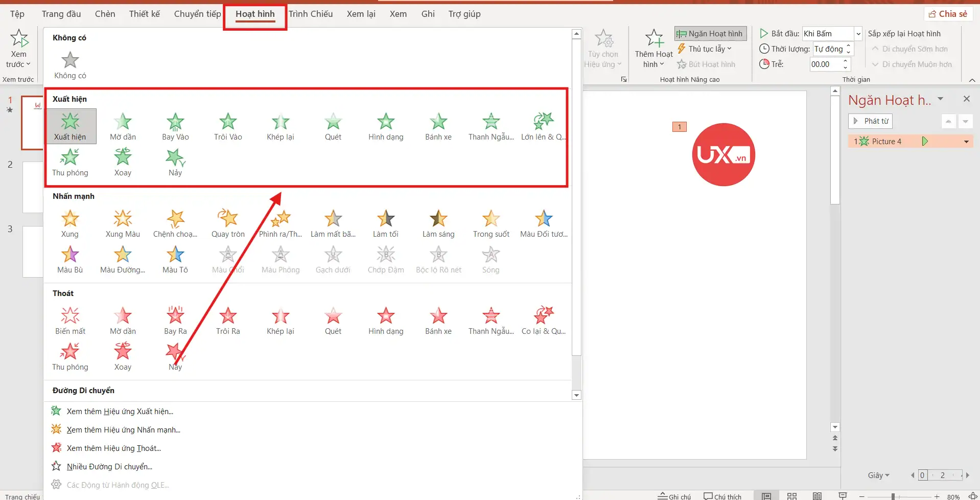Open the Thủ tục lẫy menu
980x500 pixels.
(705, 49)
